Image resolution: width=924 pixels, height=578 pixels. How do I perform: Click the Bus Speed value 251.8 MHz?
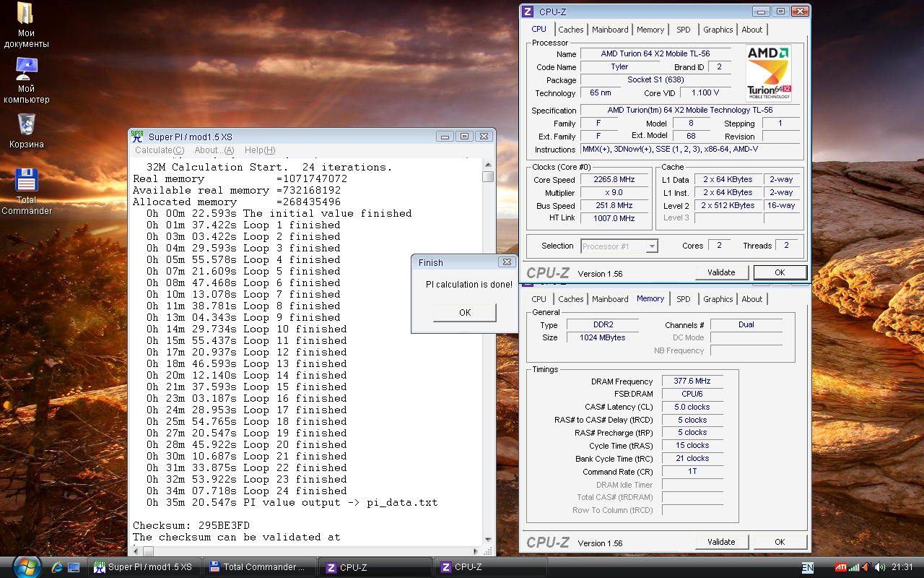pyautogui.click(x=615, y=205)
